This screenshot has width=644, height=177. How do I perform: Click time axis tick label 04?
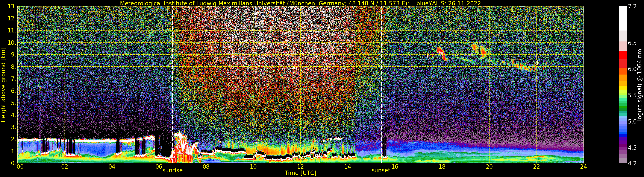pos(112,167)
